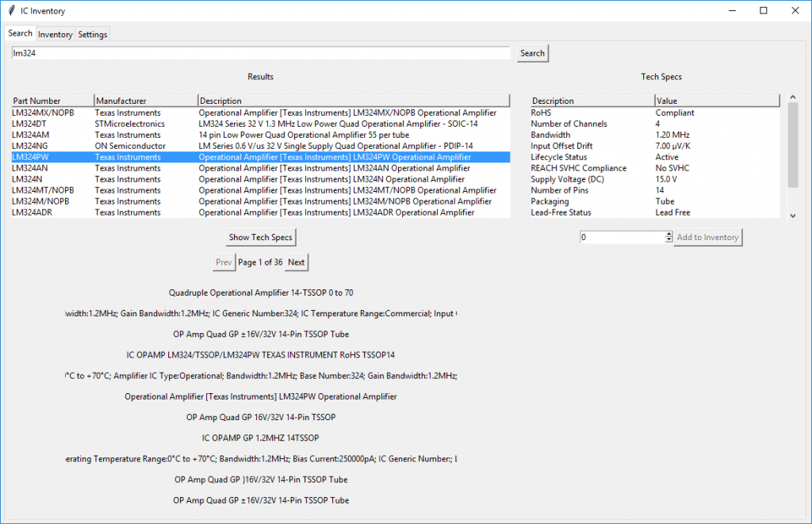Switch to the Inventory tab
The height and width of the screenshot is (524, 812).
pos(55,34)
